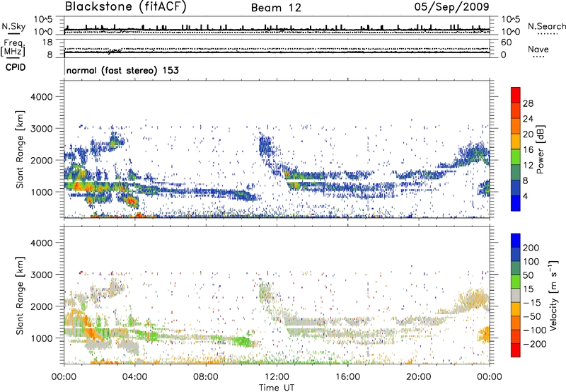Click the 'Time UT' axis label
This screenshot has height=392, width=566.
[x=277, y=388]
